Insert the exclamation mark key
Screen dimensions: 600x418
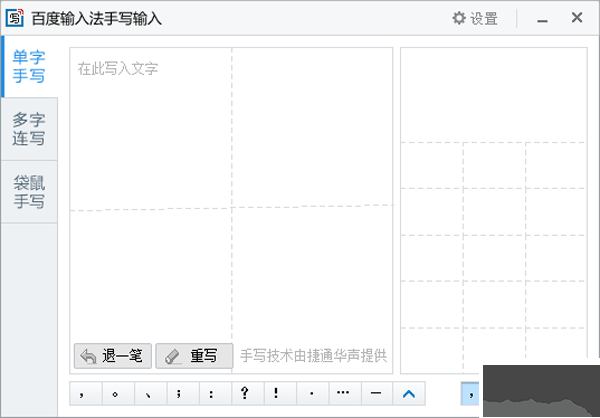[x=280, y=394]
